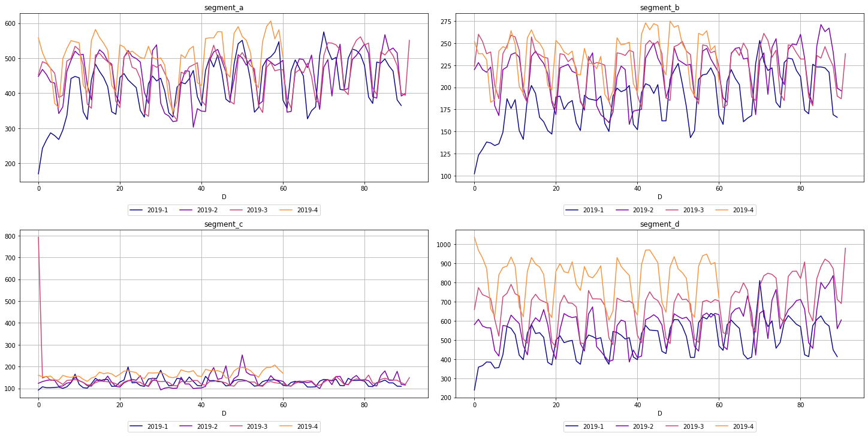The image size is (868, 436).
Task: Select the 2019-4 legend label under segment_b
Action: point(743,210)
